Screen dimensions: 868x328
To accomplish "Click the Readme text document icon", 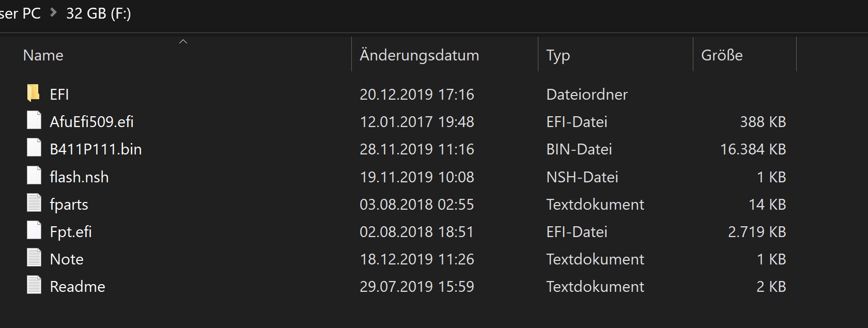I will 34,286.
